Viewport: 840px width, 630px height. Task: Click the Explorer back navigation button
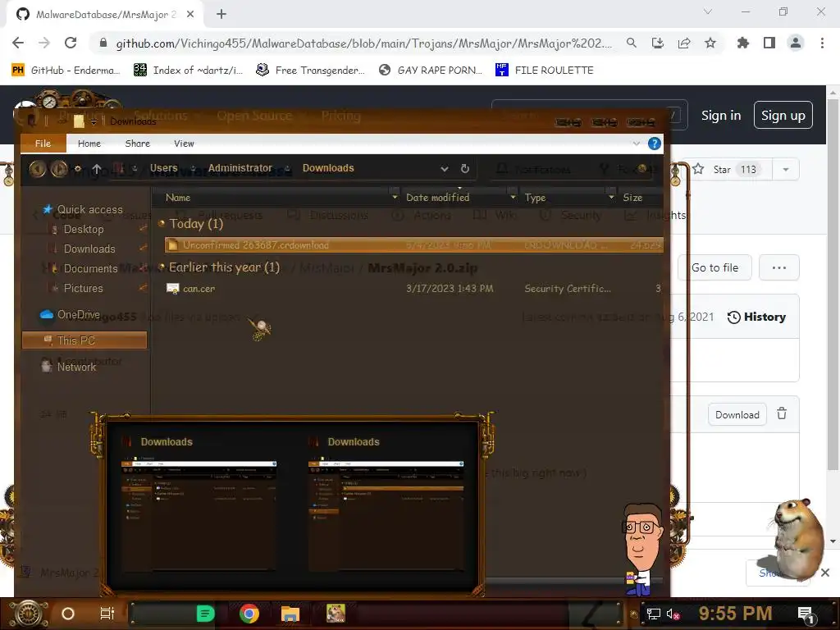pyautogui.click(x=37, y=169)
